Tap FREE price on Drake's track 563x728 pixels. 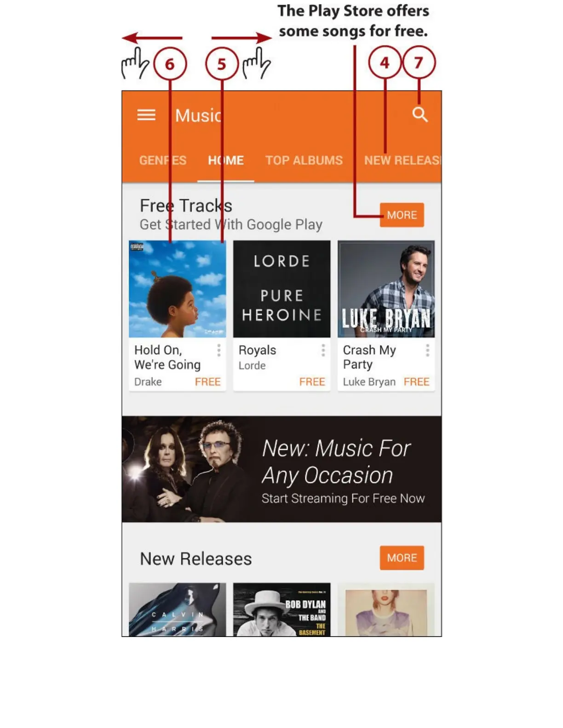pyautogui.click(x=208, y=382)
